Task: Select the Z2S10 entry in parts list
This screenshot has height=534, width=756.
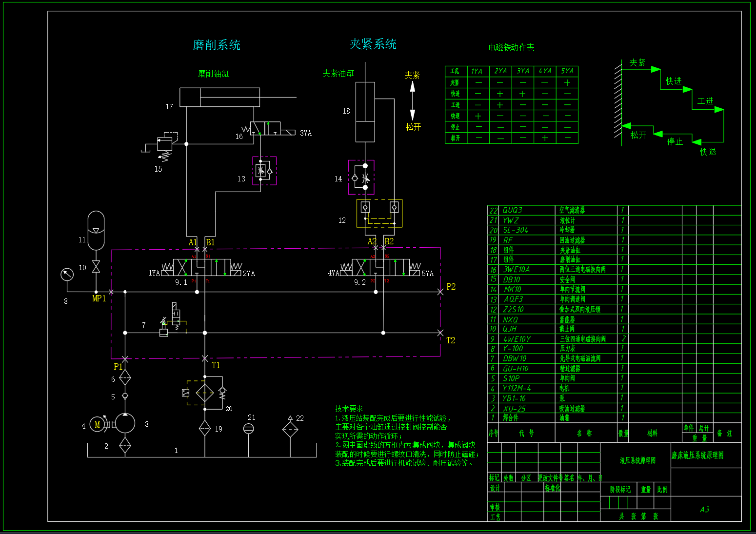Action: (x=513, y=309)
